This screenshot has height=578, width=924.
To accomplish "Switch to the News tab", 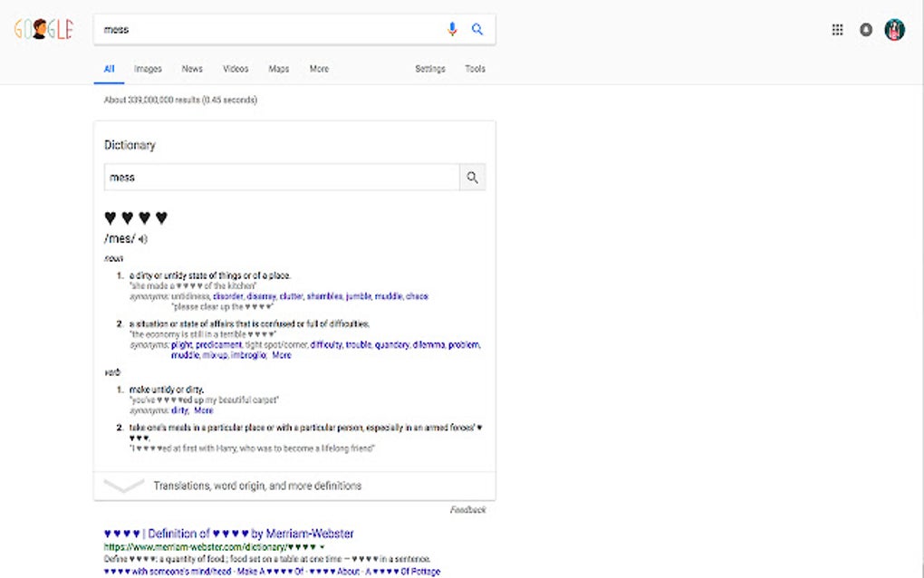I will click(x=192, y=69).
